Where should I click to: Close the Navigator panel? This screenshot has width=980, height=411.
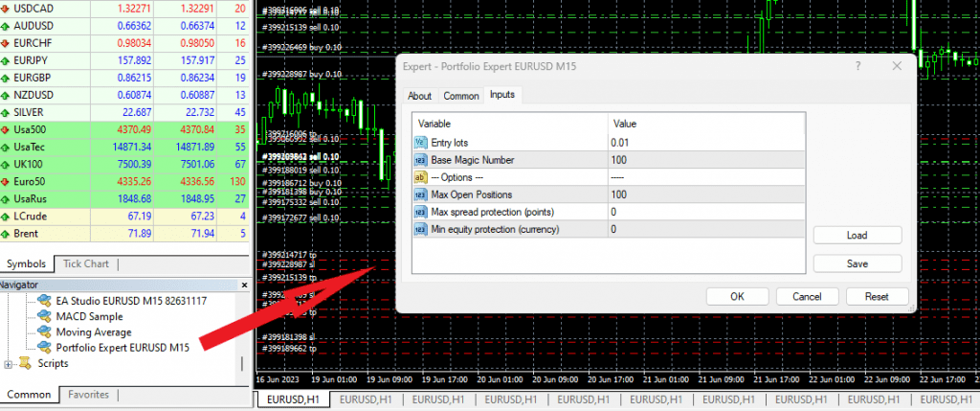(244, 285)
